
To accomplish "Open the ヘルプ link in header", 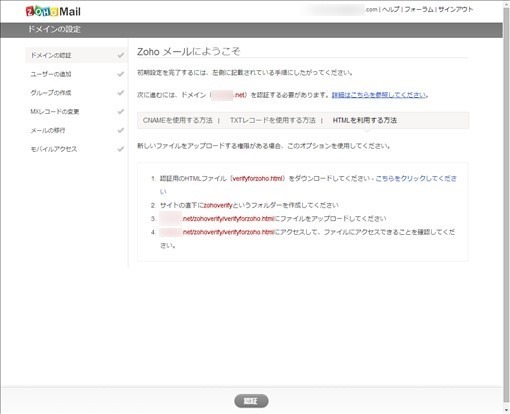I will 390,9.
